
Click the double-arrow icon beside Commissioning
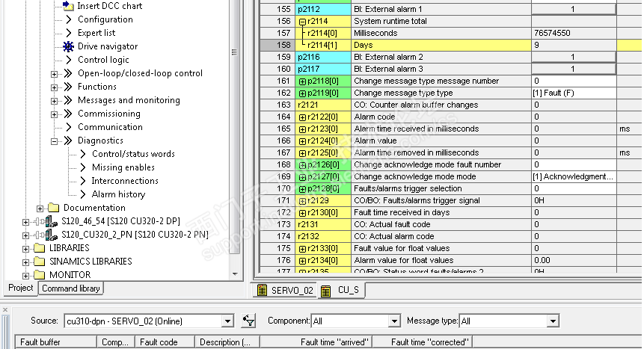pos(68,114)
